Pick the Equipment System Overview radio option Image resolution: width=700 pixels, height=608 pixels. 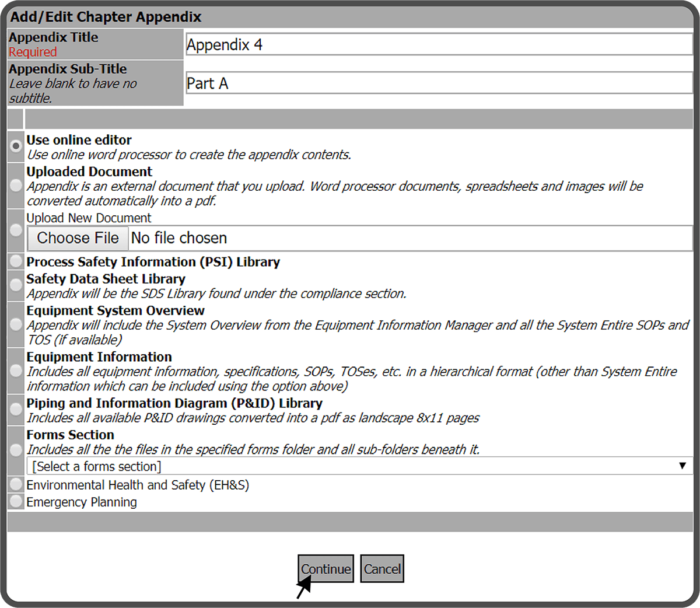click(16, 324)
